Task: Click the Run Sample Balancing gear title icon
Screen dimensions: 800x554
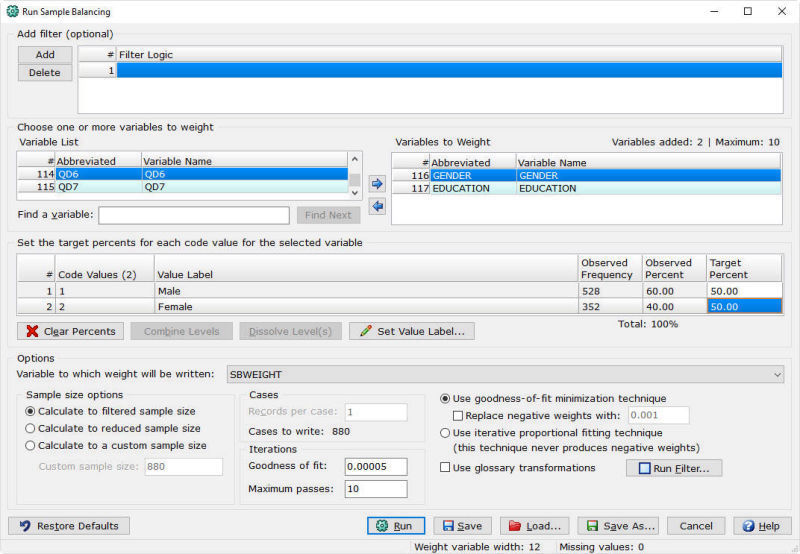Action: point(12,11)
